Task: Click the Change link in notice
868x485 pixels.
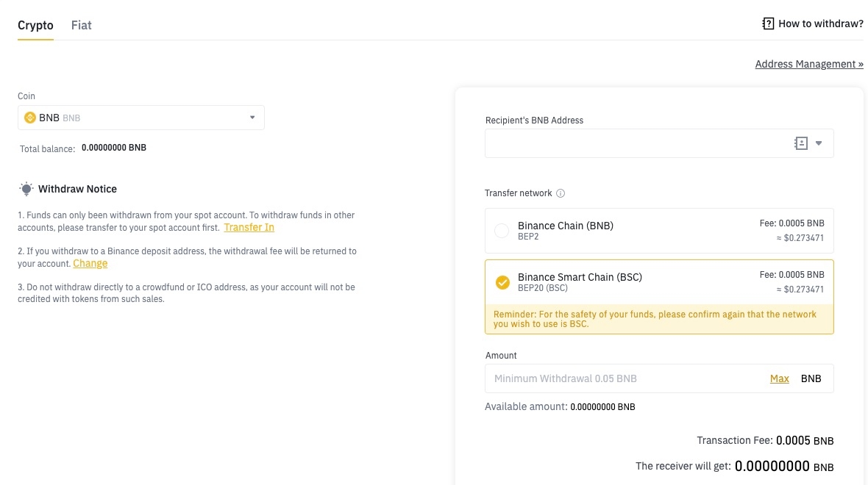Action: pos(90,263)
